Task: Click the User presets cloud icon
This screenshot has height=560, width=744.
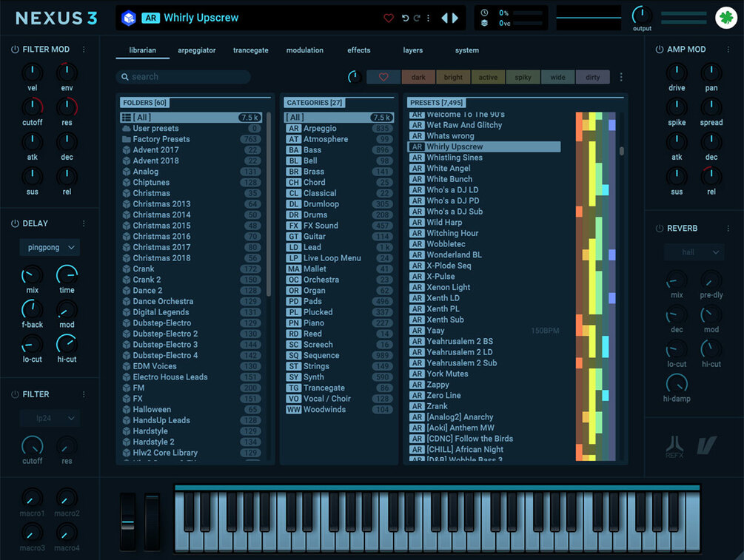Action: pyautogui.click(x=126, y=129)
